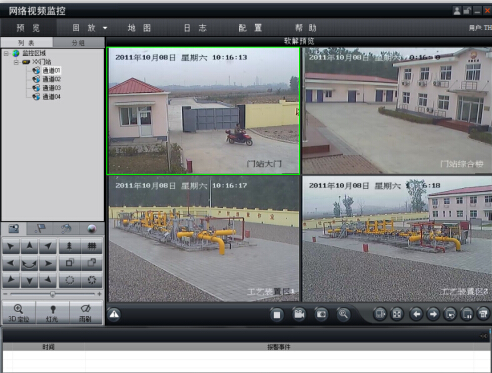The height and width of the screenshot is (373, 492).
Task: Select channel 通道03 in the tree
Action: 51,88
